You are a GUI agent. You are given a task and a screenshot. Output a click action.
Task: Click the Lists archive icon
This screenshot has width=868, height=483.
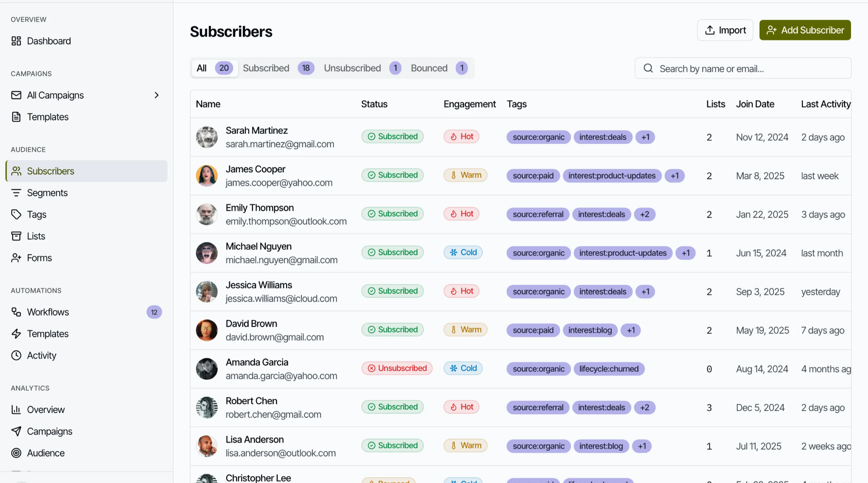(x=16, y=236)
